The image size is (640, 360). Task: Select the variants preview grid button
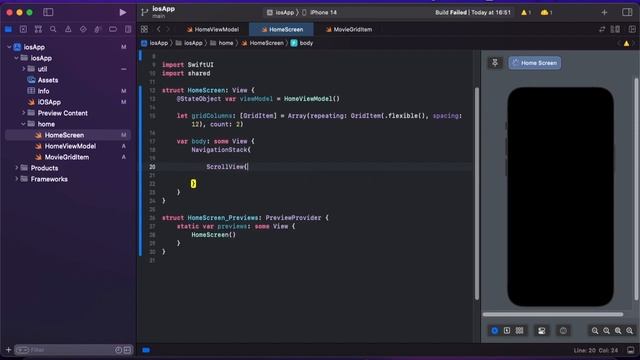(520, 331)
